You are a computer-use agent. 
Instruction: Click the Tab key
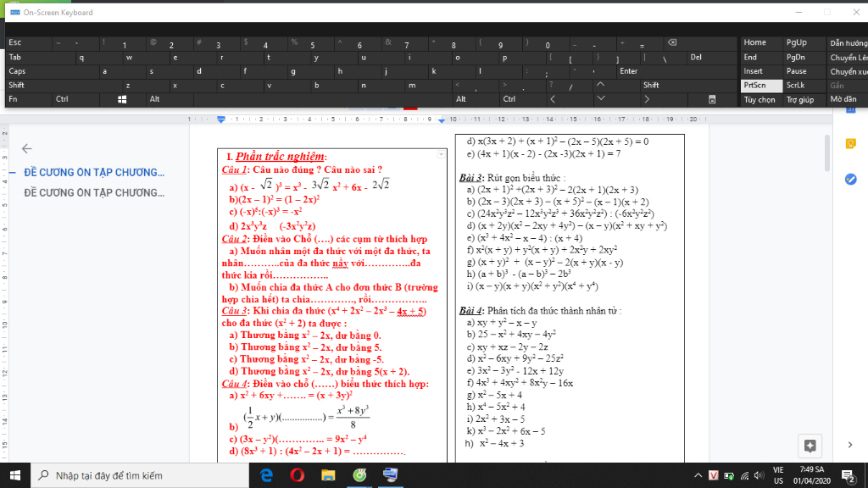[x=41, y=58]
